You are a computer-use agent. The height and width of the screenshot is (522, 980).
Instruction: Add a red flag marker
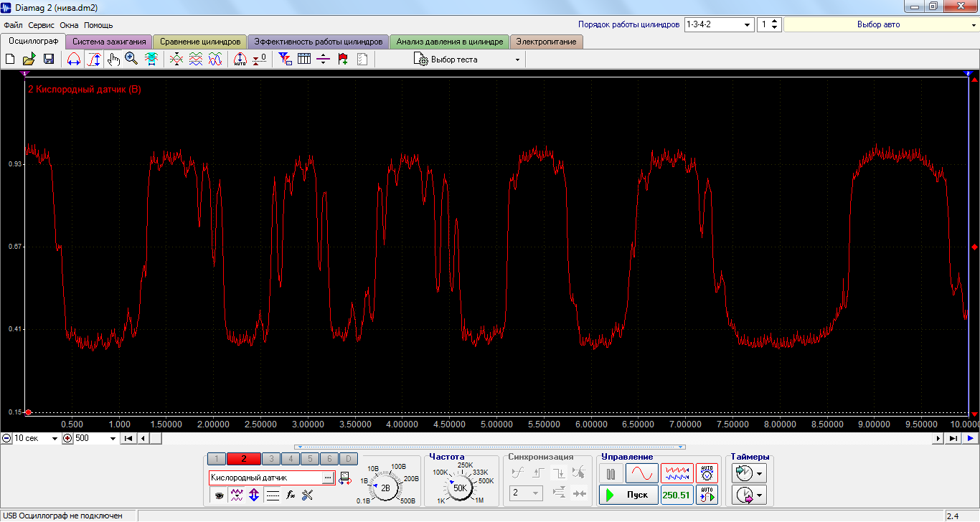(x=343, y=60)
